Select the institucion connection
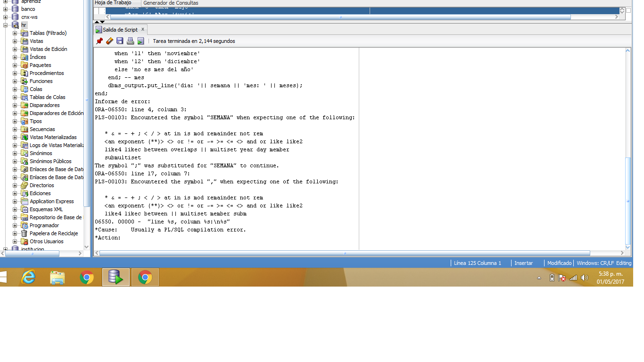Image resolution: width=644 pixels, height=362 pixels. tap(33, 249)
